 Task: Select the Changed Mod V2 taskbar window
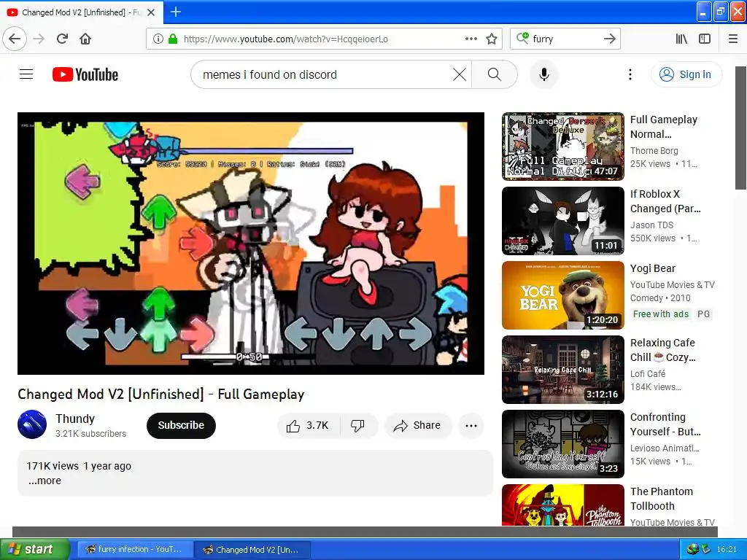[252, 549]
